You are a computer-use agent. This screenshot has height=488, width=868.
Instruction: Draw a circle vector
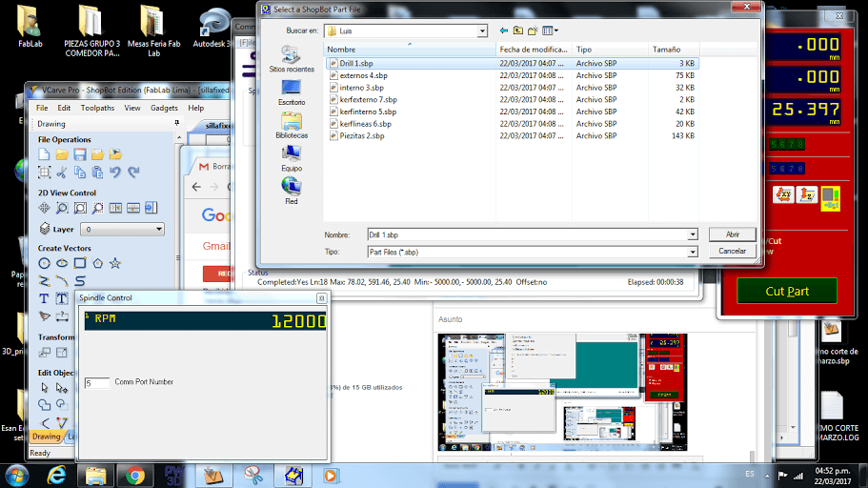click(44, 263)
